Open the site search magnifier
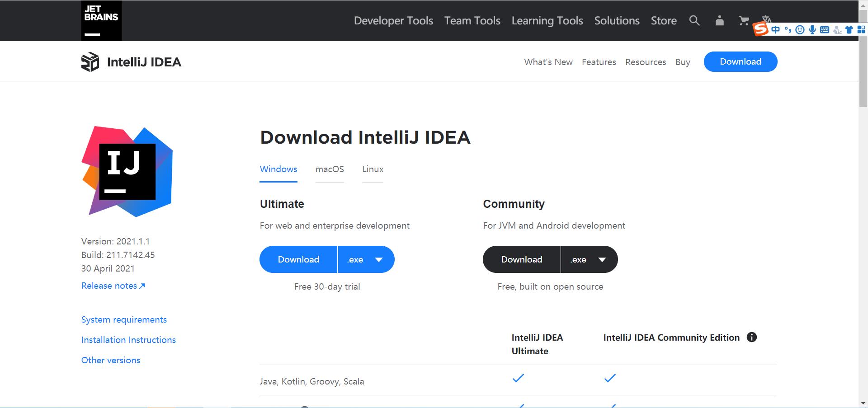This screenshot has height=408, width=868. point(694,20)
